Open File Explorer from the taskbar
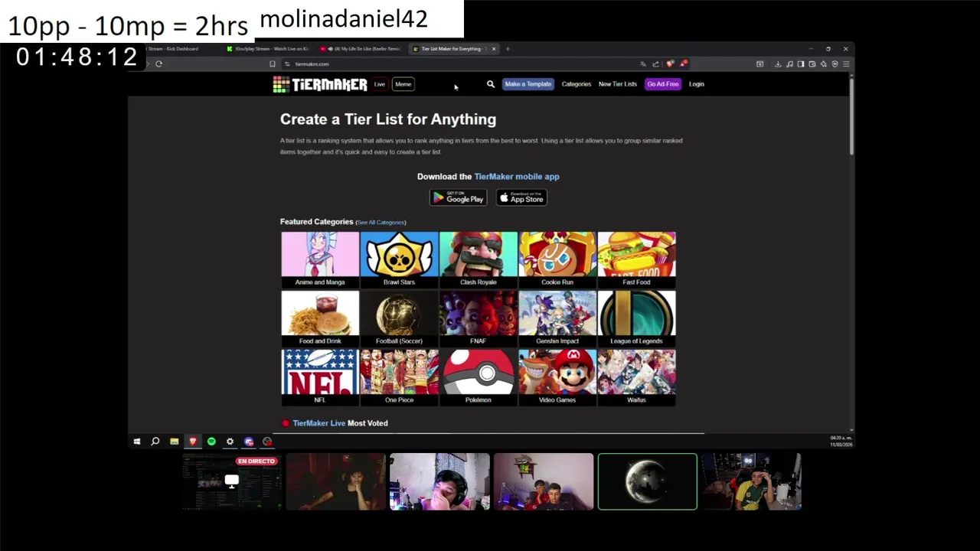Screen dimensions: 980x551 (174, 441)
